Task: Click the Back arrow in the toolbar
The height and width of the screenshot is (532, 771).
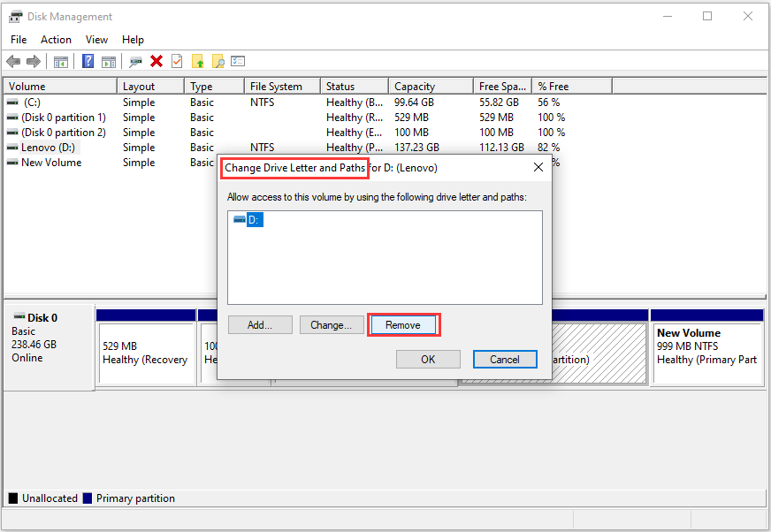Action: pos(13,61)
